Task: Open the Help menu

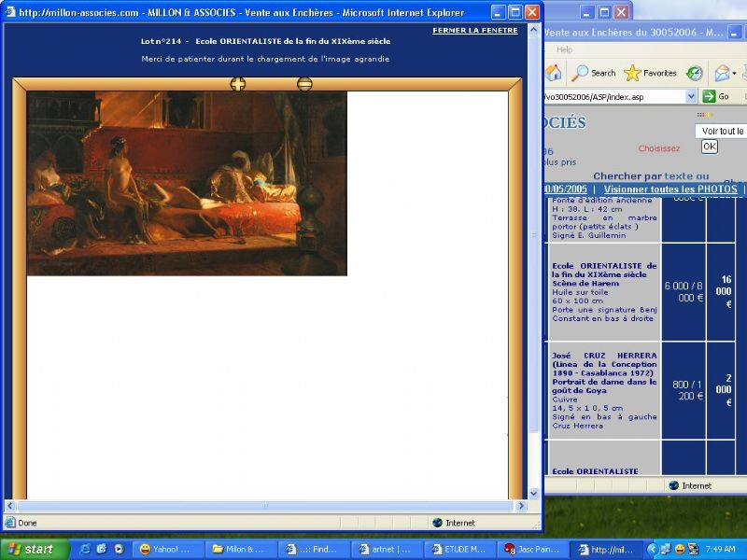Action: point(565,49)
